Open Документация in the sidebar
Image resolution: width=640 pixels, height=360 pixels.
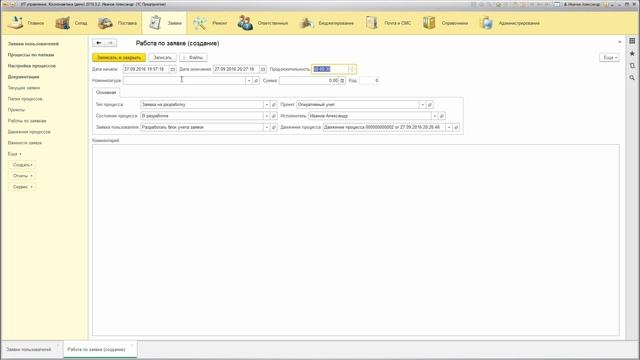[24, 77]
